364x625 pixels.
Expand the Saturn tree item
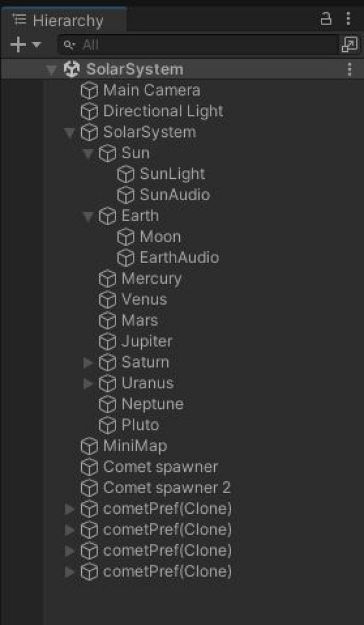[87, 362]
